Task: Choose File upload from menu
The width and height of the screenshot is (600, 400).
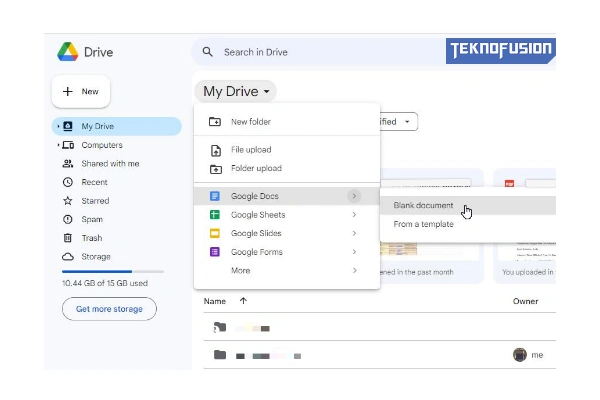Action: (287, 150)
